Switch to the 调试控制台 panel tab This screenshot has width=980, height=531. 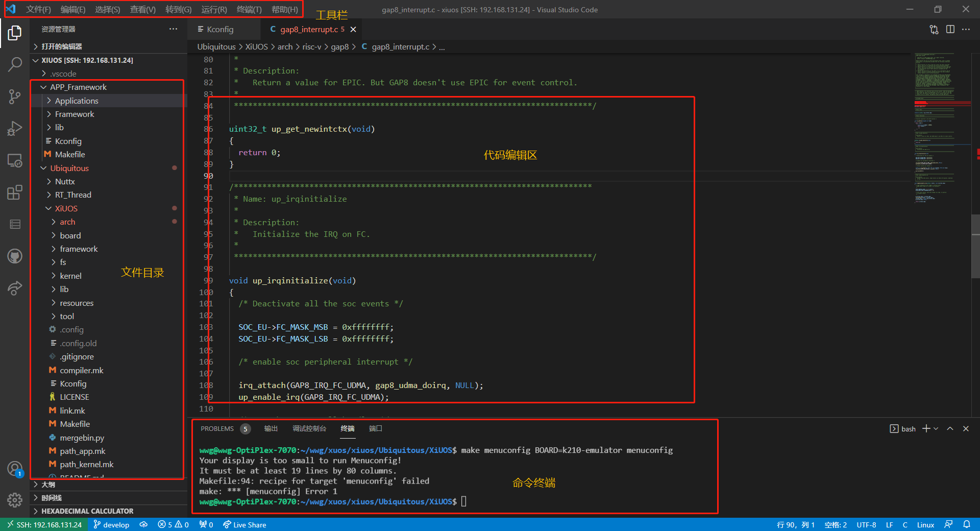click(309, 429)
